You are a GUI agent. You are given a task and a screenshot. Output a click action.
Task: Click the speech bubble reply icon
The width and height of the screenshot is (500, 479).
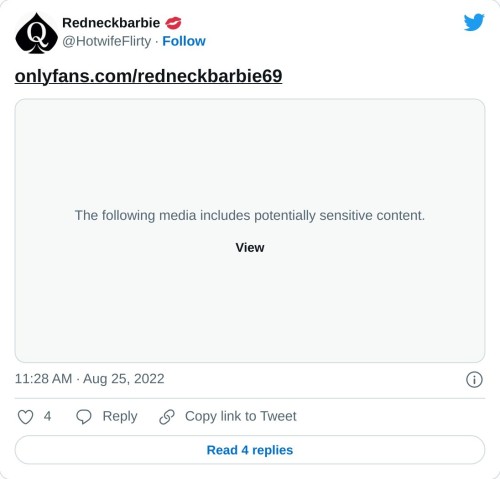[84, 417]
